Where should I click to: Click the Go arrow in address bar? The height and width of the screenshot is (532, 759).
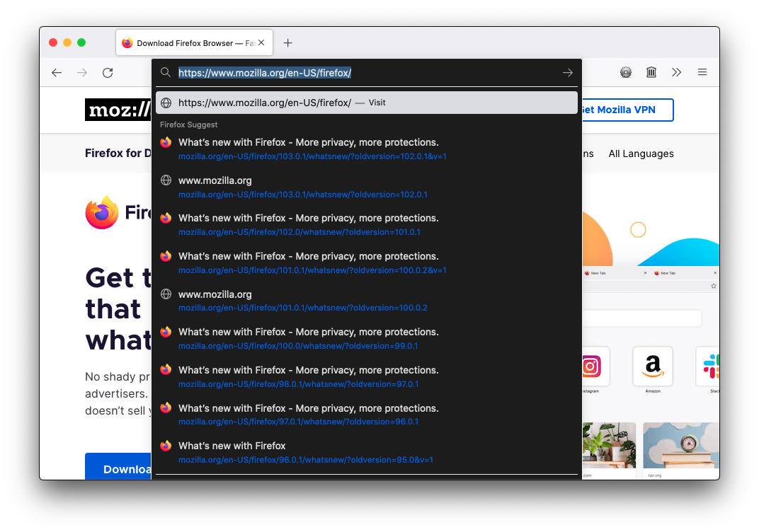(567, 73)
